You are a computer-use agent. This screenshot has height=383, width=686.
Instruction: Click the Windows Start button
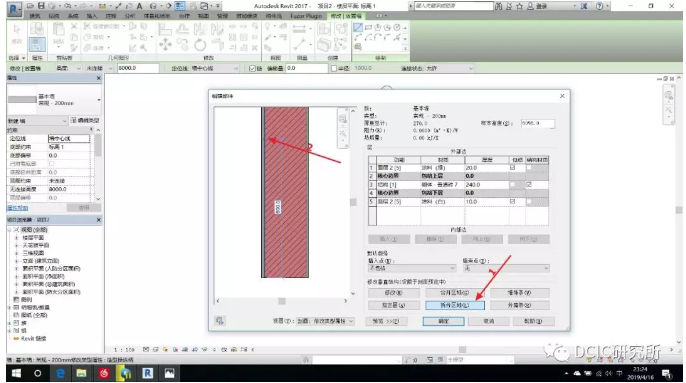coord(16,373)
